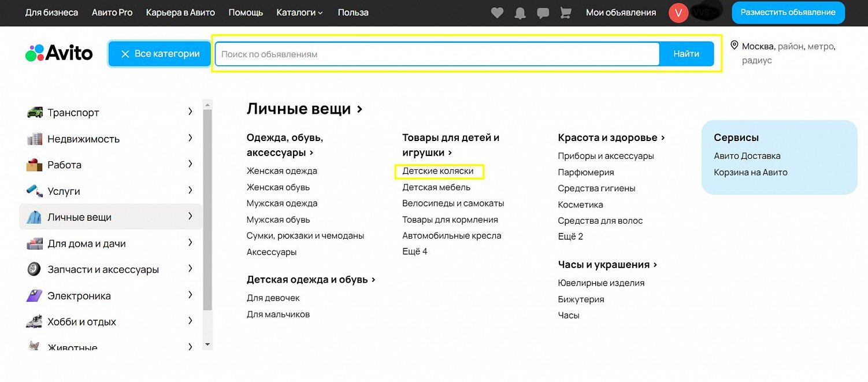Click the Разместить объявление button

point(788,12)
